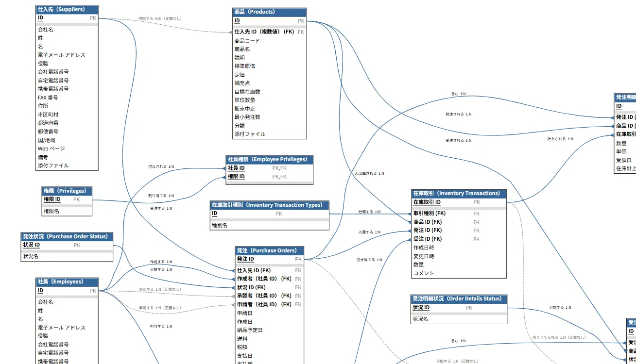Click the 権限 ID row in Employee Privileges
This screenshot has height=364, width=636.
pos(270,177)
